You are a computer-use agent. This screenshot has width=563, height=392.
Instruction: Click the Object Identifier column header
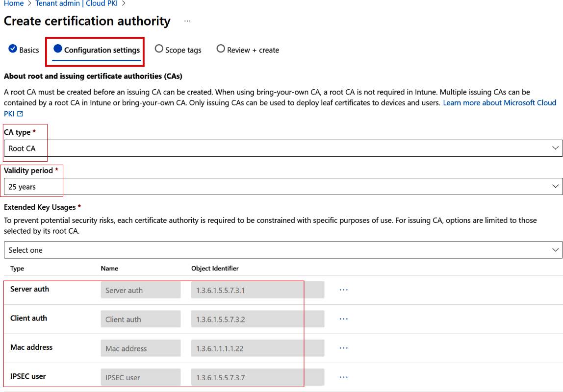pyautogui.click(x=215, y=268)
